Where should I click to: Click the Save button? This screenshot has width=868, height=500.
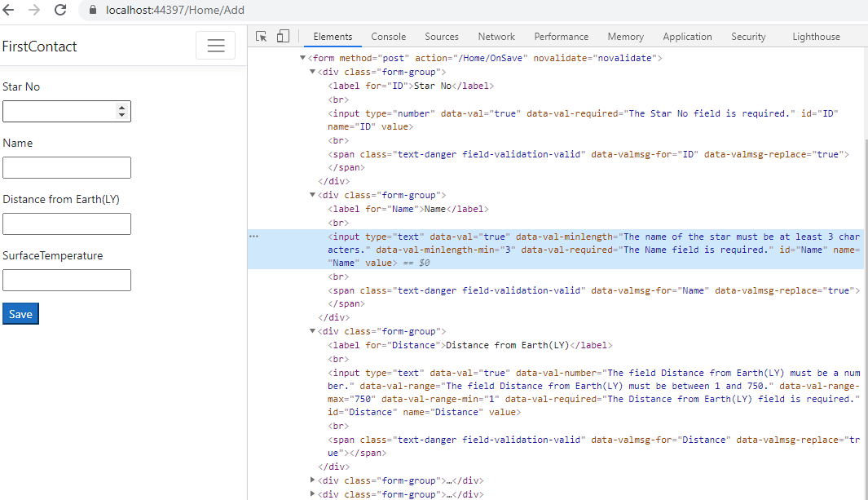pyautogui.click(x=20, y=314)
